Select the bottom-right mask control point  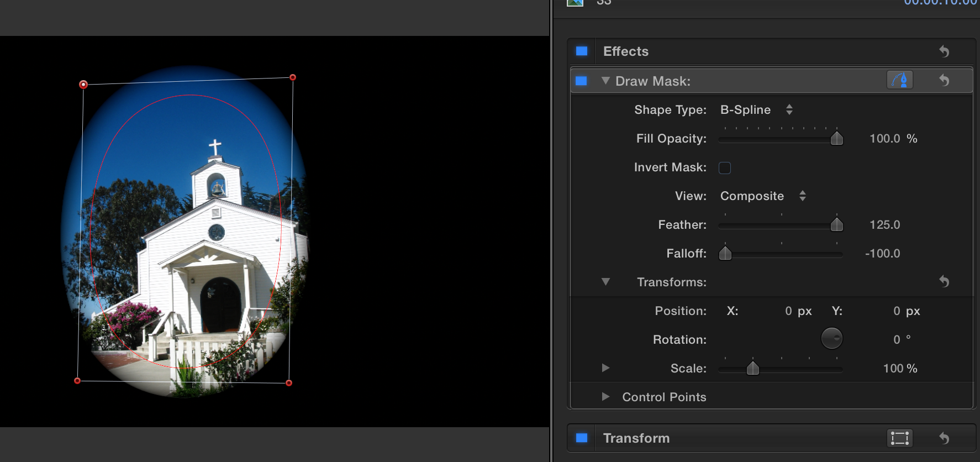pyautogui.click(x=289, y=382)
